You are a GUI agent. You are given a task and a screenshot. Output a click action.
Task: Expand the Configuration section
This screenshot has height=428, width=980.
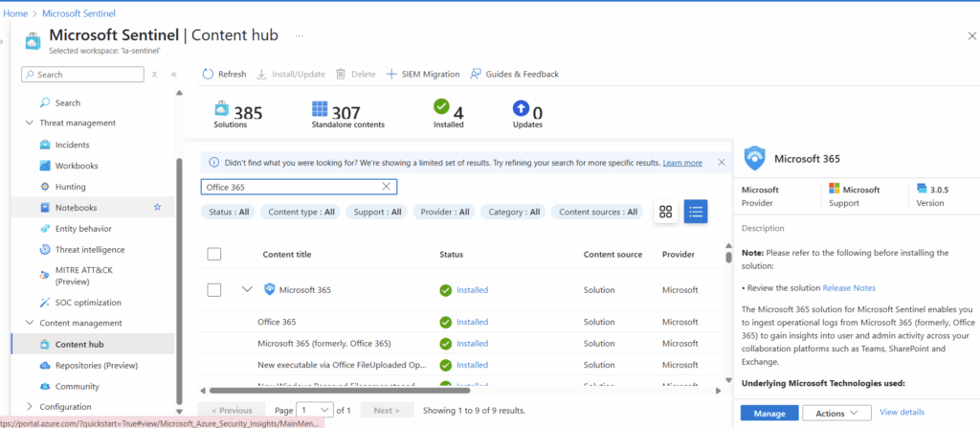point(30,407)
